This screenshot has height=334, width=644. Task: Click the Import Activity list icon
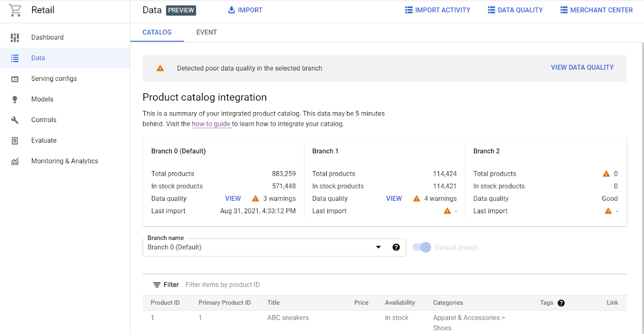409,10
